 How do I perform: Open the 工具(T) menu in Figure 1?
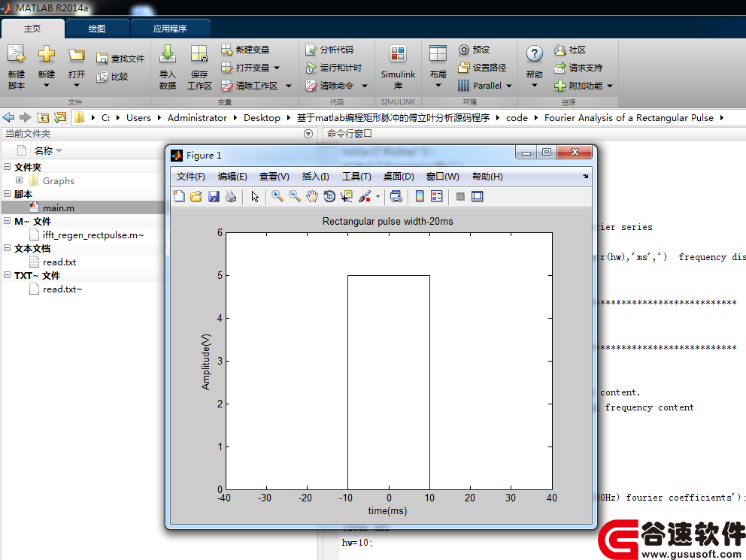coord(356,177)
